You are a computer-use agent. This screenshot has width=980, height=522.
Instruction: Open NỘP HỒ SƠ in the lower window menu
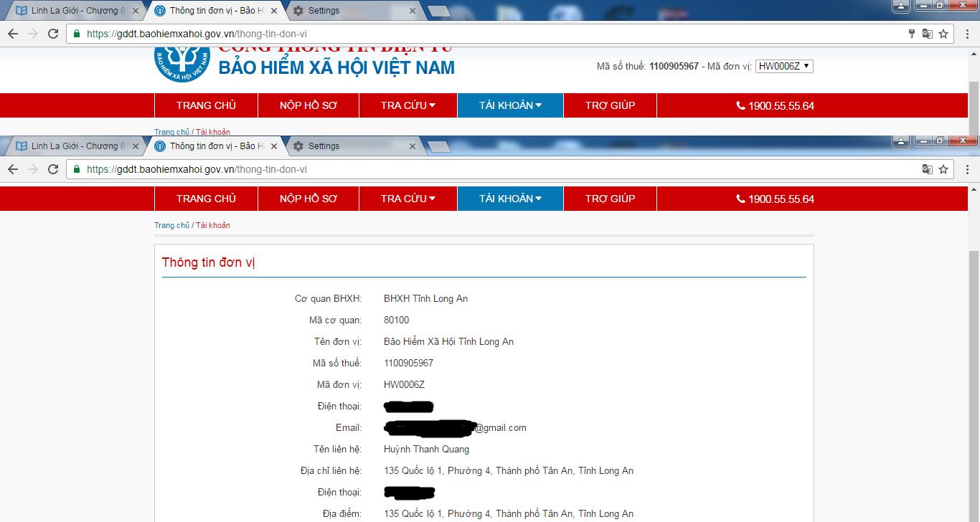tap(308, 199)
